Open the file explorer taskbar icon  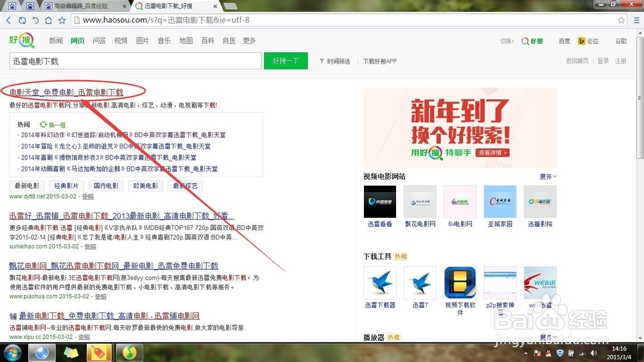(71, 352)
